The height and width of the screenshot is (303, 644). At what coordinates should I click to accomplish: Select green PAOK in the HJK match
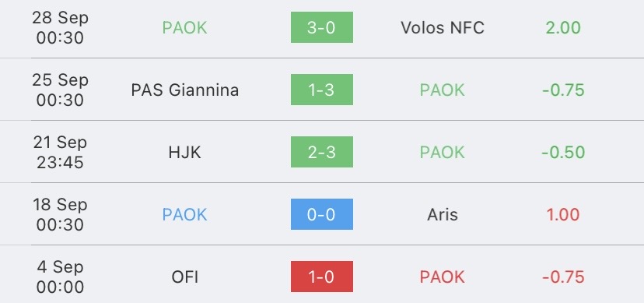point(443,153)
